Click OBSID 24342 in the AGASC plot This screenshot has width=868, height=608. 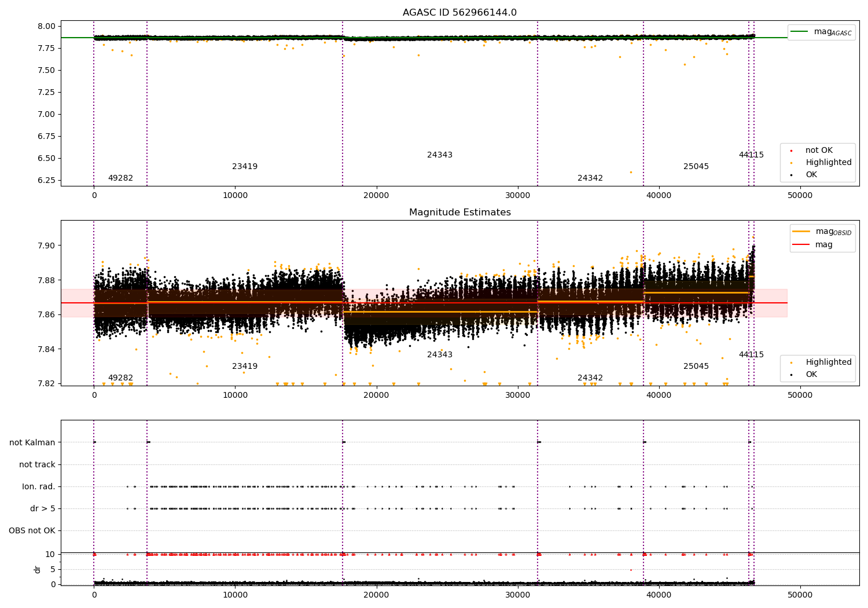pos(590,178)
